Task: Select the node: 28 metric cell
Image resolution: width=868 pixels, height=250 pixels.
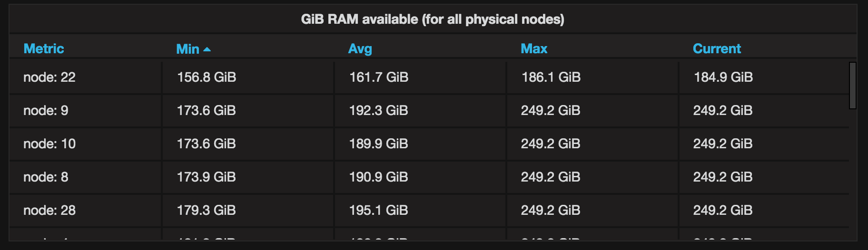Action: point(49,211)
